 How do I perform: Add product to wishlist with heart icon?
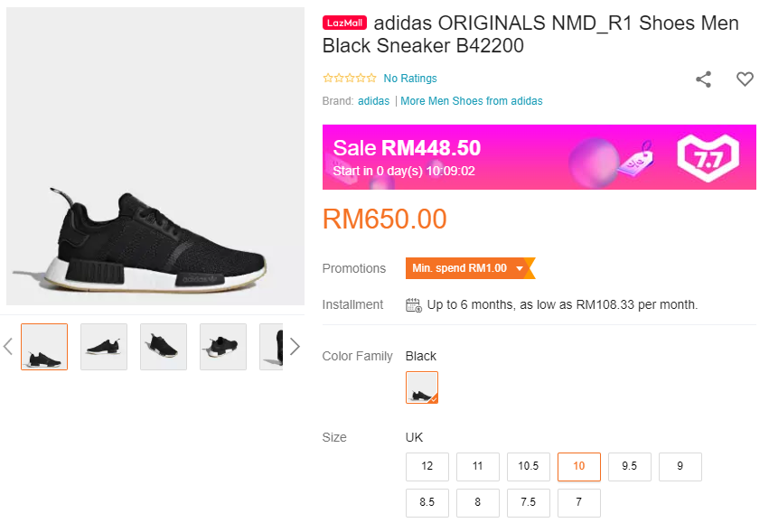745,79
